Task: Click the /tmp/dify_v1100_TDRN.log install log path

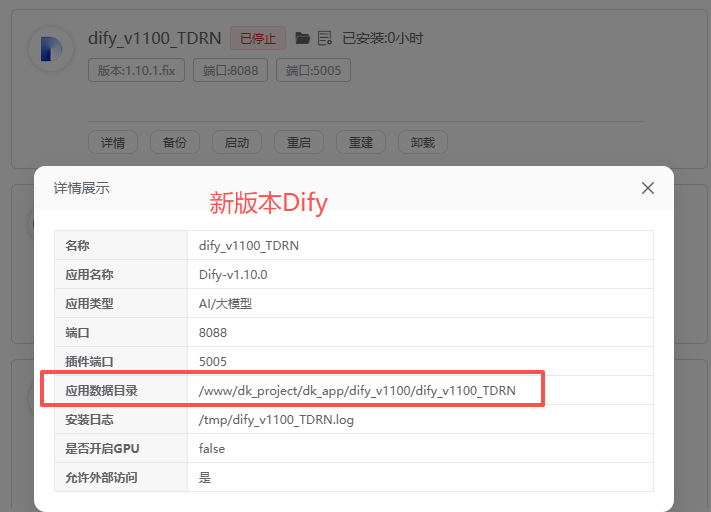Action: tap(276, 420)
